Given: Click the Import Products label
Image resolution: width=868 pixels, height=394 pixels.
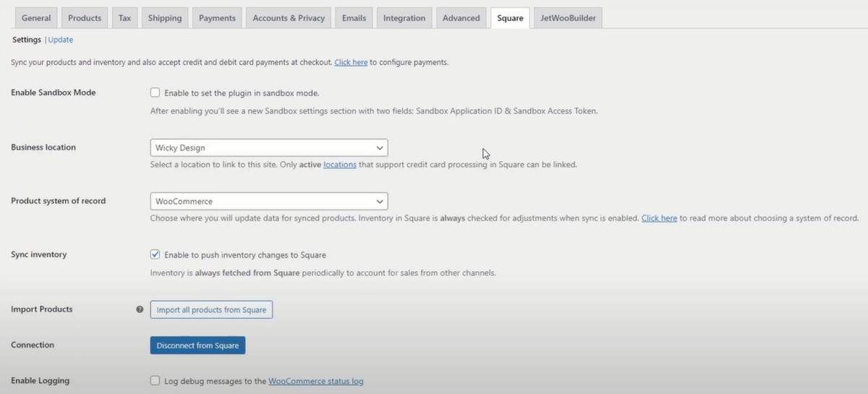Looking at the screenshot, I should click(x=42, y=309).
